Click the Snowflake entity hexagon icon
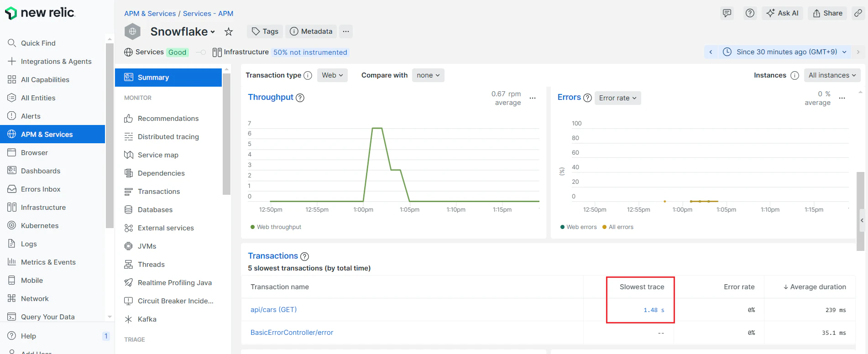The image size is (868, 354). click(132, 31)
